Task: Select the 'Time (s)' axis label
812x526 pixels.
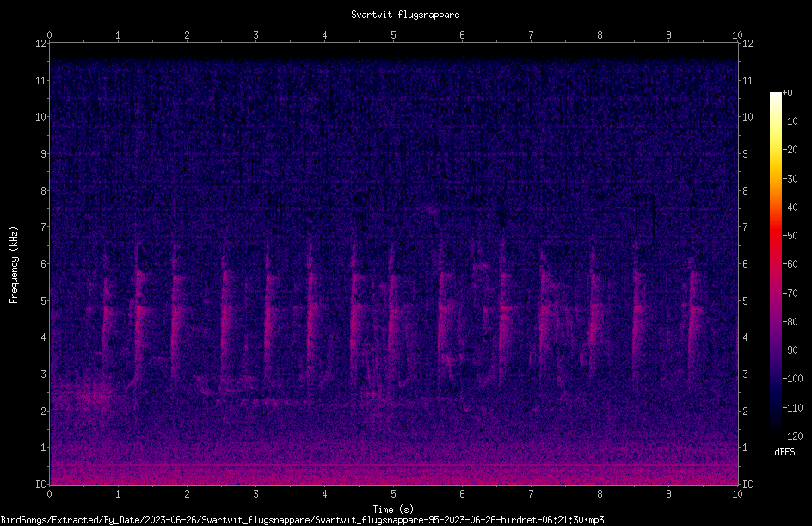Action: coord(393,509)
